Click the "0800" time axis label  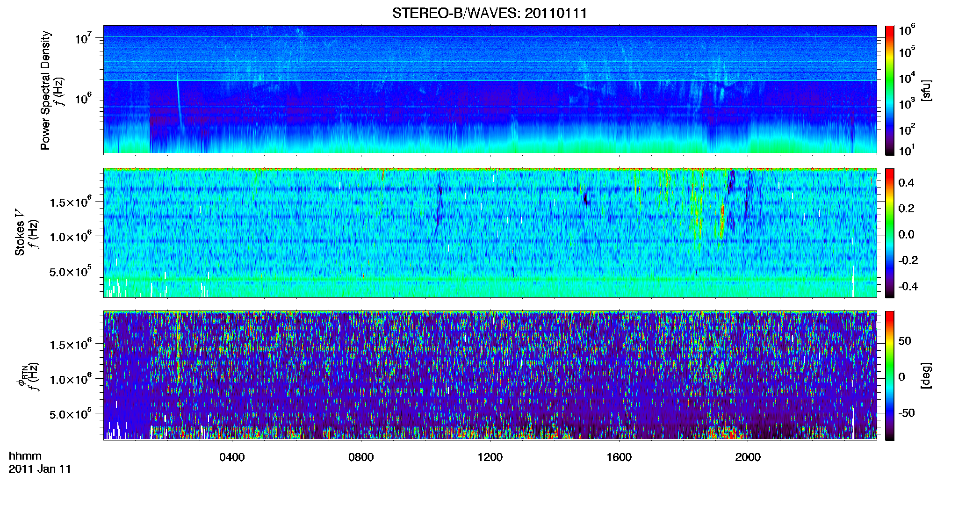pos(361,457)
